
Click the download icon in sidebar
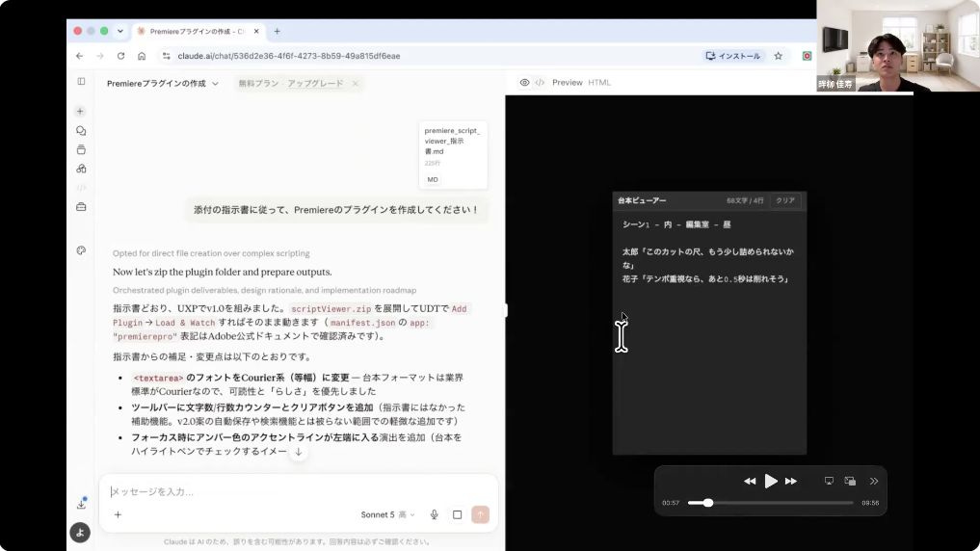[81, 504]
